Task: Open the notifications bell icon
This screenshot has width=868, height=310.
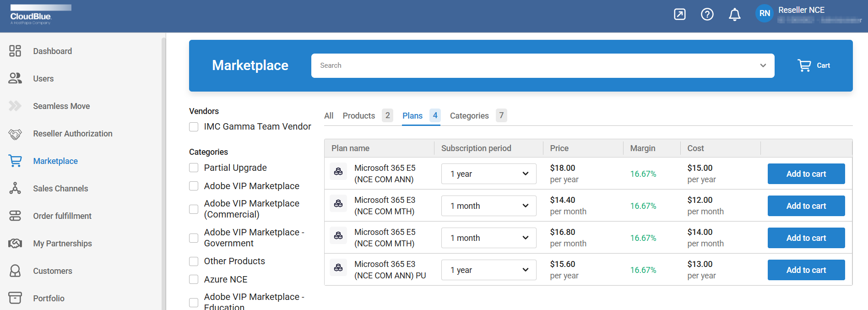Action: [x=734, y=15]
